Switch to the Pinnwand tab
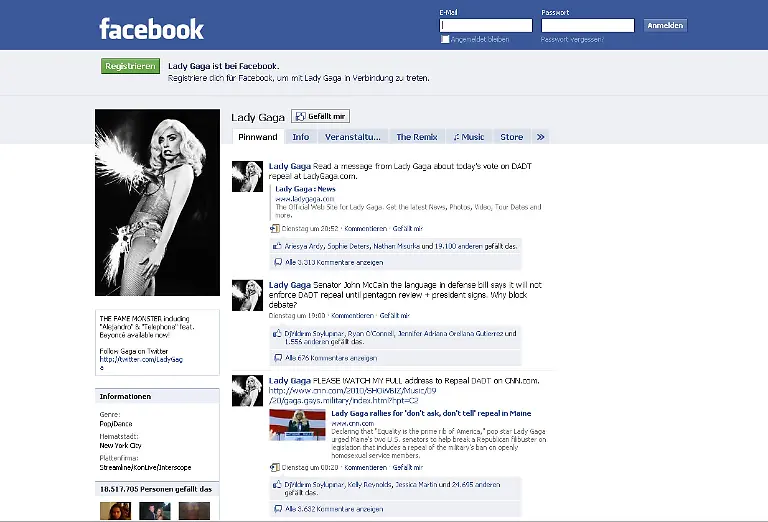The image size is (768, 522). [x=258, y=137]
